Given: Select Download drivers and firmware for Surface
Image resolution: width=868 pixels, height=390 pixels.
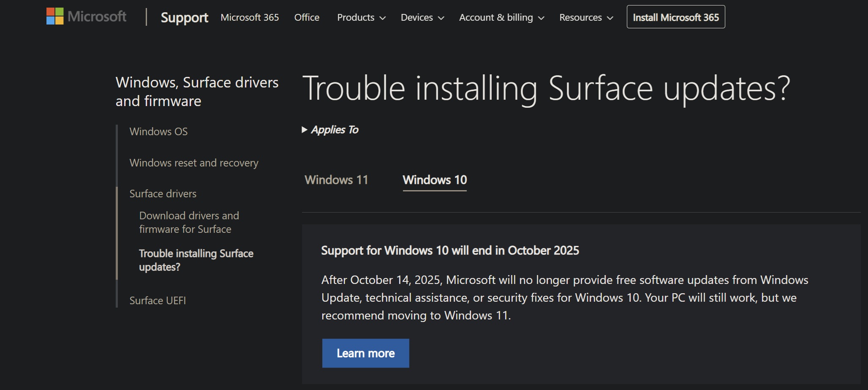Looking at the screenshot, I should pos(188,222).
